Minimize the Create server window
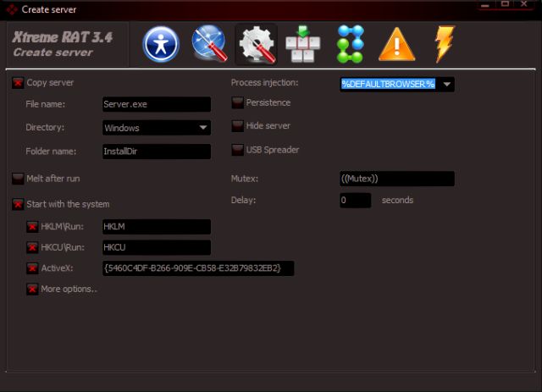Screen dimensions: 542x392 click(x=485, y=5)
